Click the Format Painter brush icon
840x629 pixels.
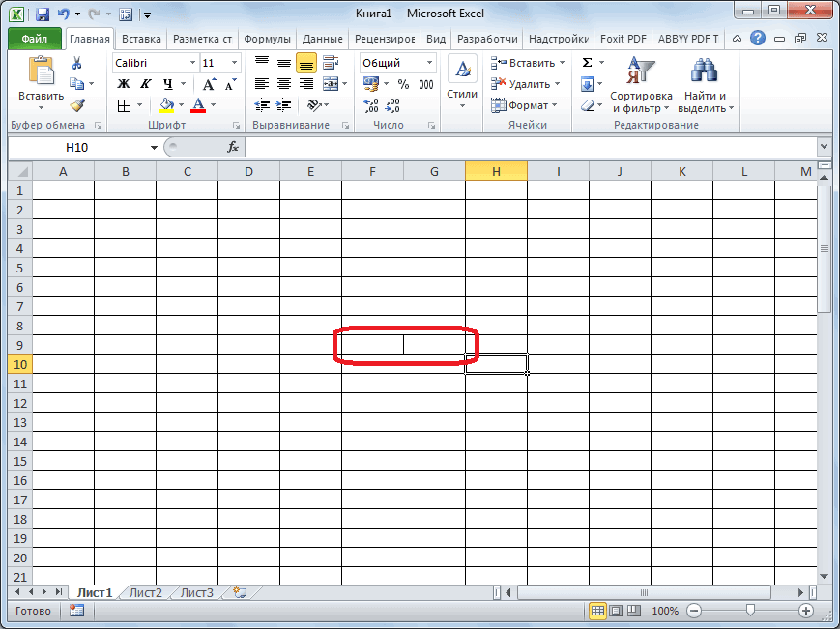[x=77, y=105]
